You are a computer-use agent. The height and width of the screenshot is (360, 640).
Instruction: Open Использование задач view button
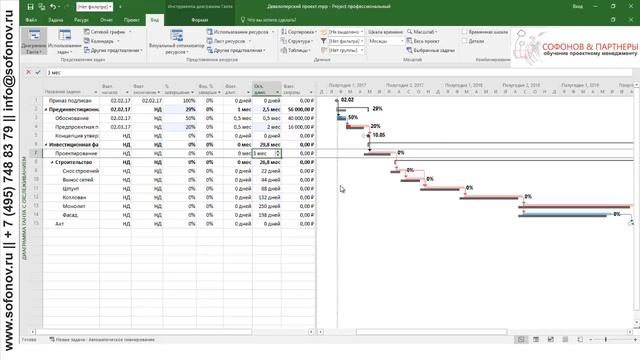tap(64, 41)
